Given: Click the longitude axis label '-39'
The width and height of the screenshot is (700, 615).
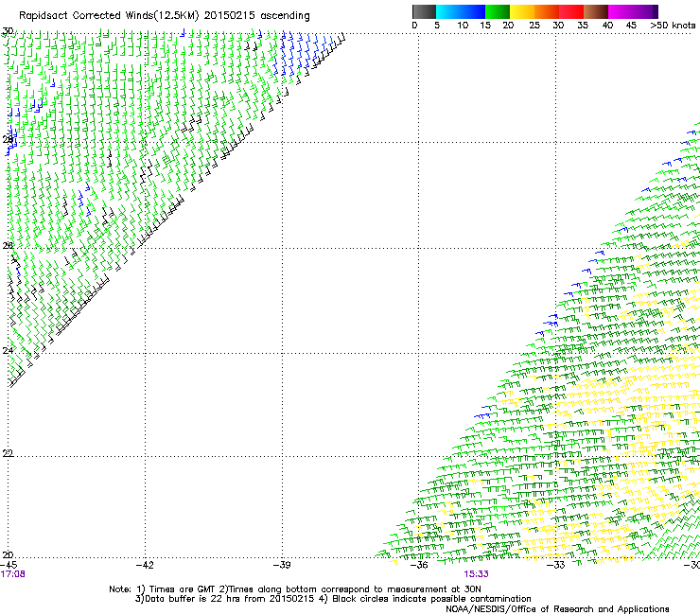Looking at the screenshot, I should (282, 565).
